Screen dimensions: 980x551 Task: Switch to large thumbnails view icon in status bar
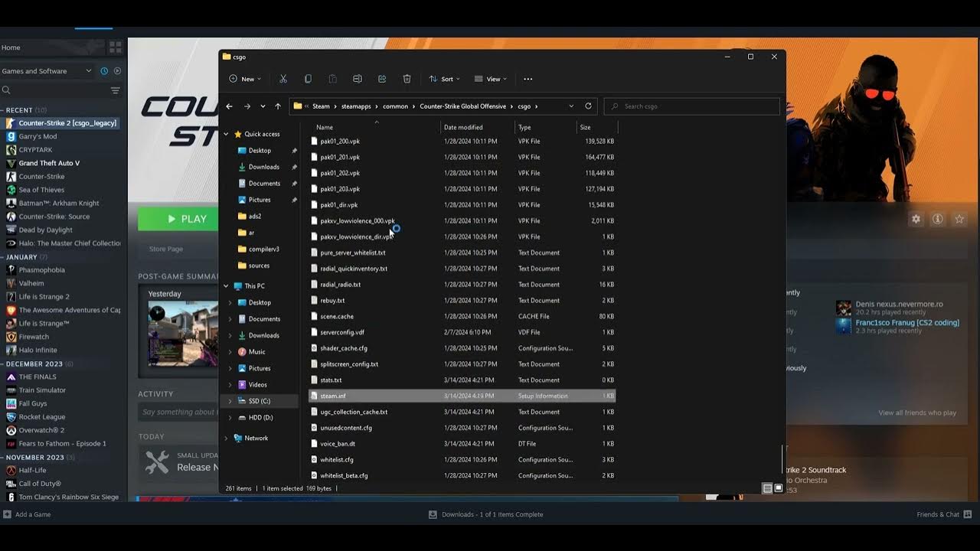(779, 488)
